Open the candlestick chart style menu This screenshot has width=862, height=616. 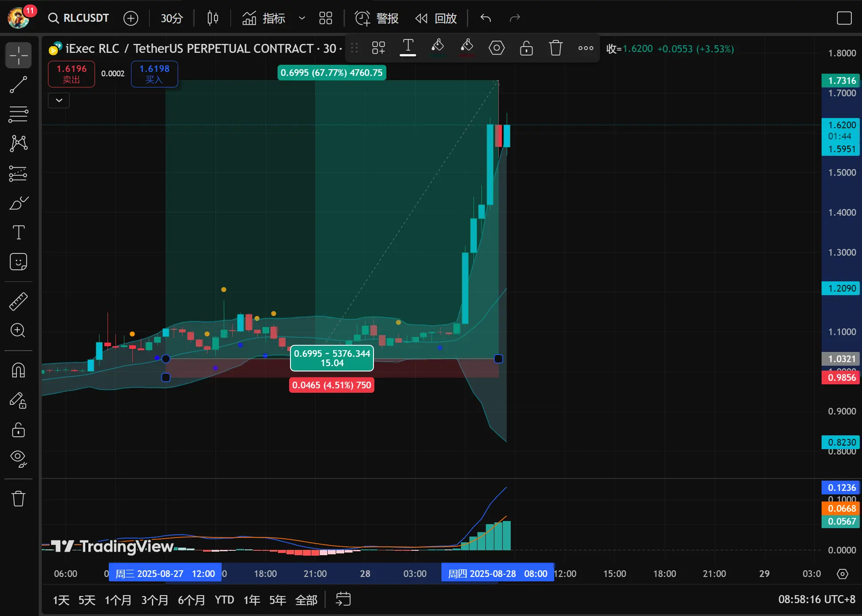tap(213, 18)
